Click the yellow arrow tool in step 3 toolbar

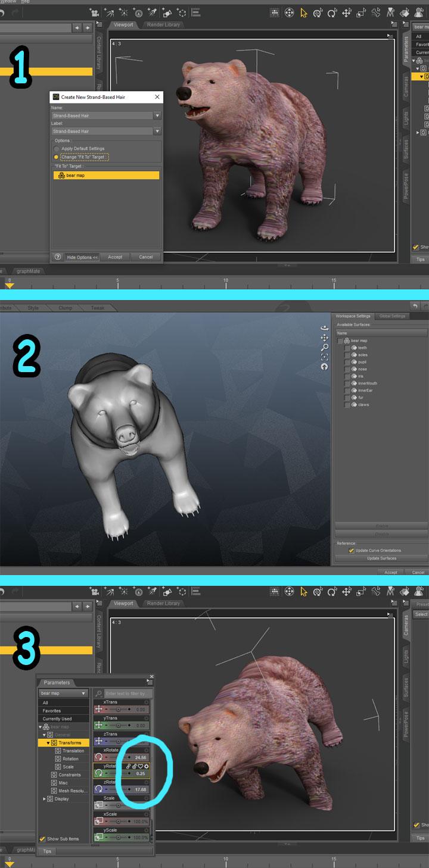point(304,592)
